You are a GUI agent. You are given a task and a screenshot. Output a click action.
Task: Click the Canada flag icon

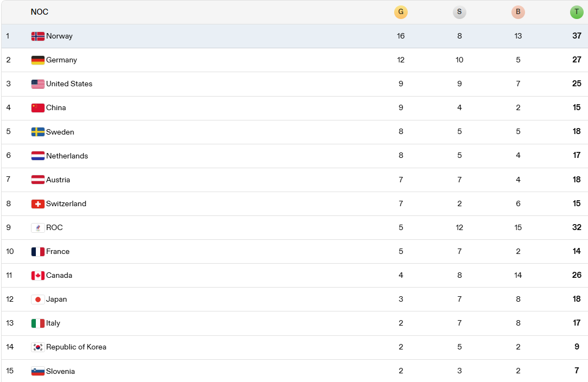(38, 276)
